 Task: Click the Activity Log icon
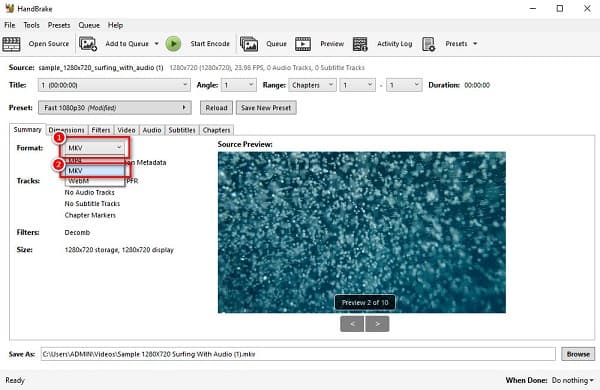pyautogui.click(x=360, y=44)
